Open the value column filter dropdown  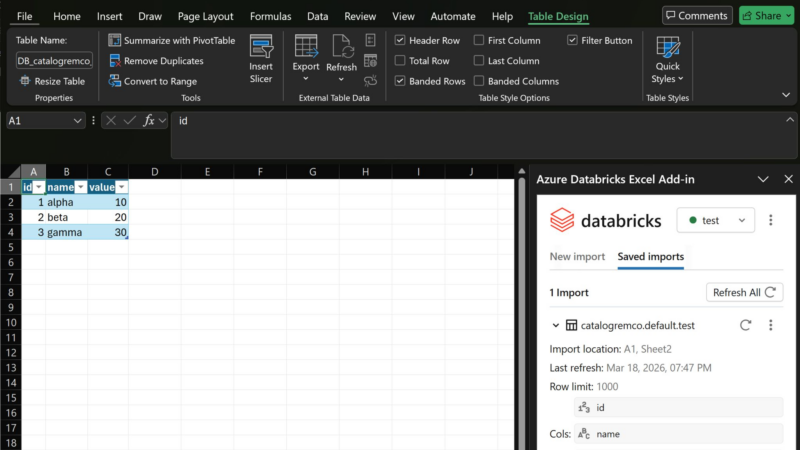[121, 187]
